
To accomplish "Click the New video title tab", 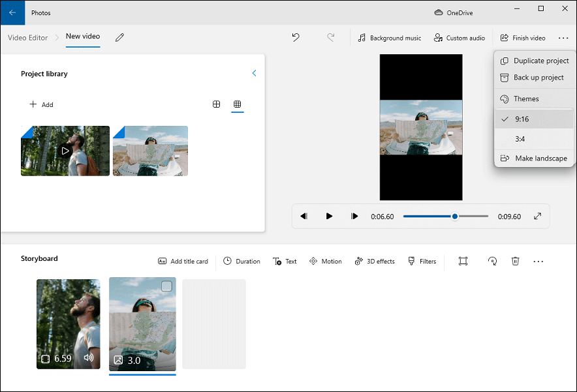I will click(83, 37).
